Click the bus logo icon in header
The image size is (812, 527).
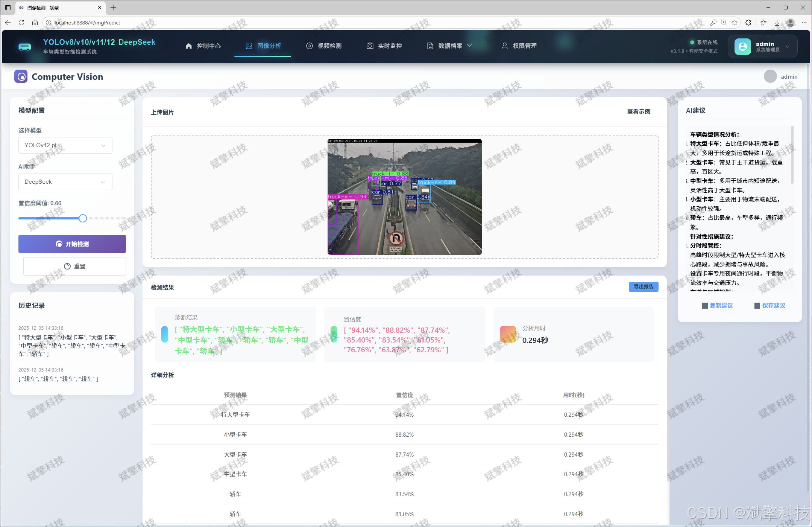(25, 47)
